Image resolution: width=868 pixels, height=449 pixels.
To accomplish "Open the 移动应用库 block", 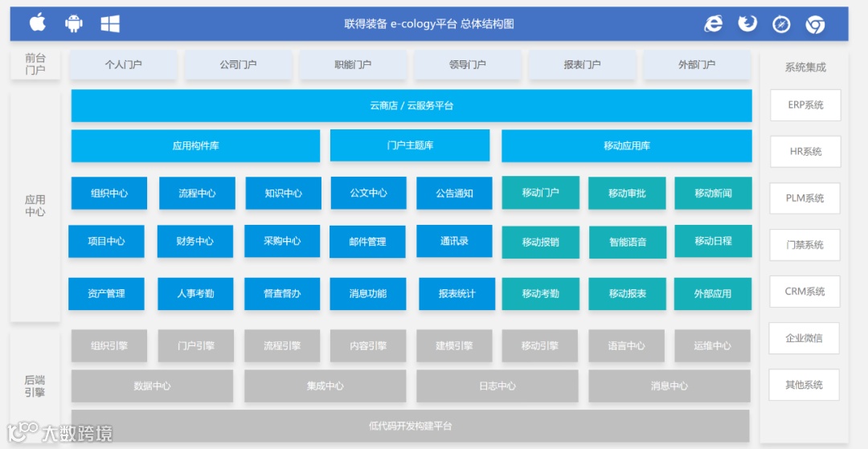I will pos(627,146).
